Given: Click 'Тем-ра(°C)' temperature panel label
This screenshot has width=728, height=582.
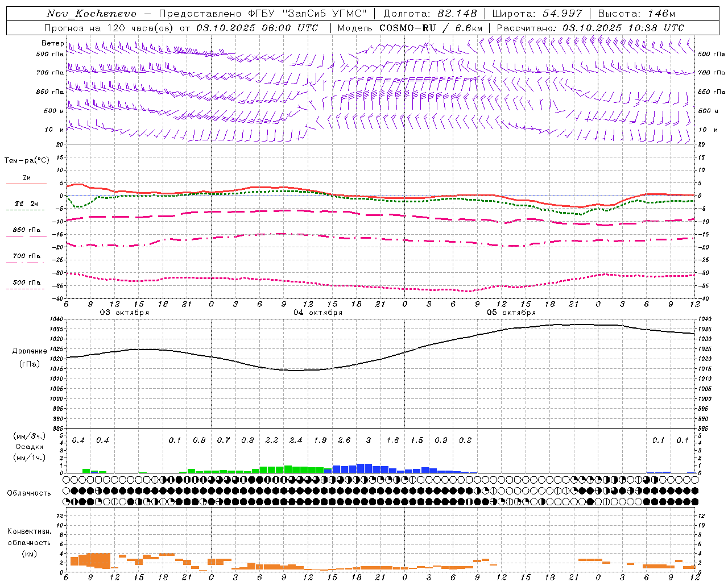Looking at the screenshot, I should (27, 161).
